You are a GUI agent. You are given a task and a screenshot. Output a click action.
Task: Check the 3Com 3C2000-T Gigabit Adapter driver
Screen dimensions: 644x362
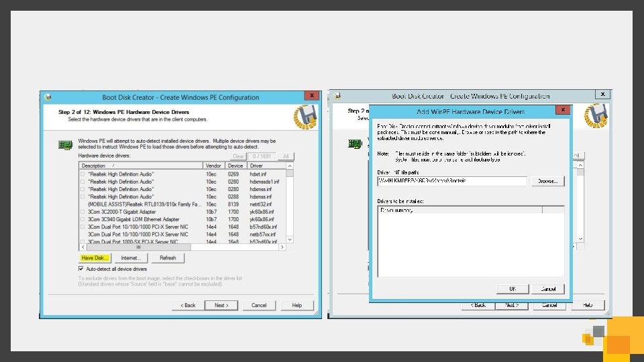point(83,212)
